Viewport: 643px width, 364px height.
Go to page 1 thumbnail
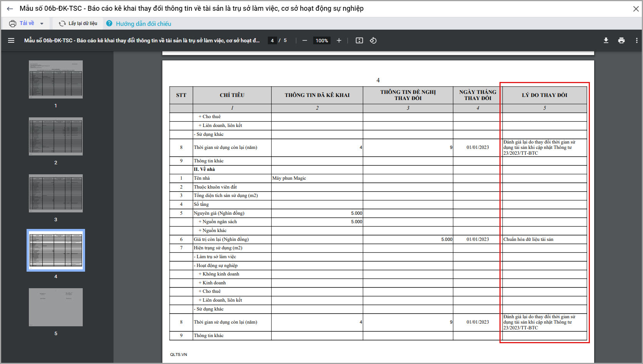pyautogui.click(x=56, y=79)
